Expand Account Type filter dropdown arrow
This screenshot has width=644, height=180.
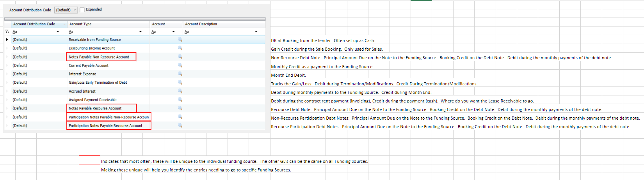coord(141,32)
